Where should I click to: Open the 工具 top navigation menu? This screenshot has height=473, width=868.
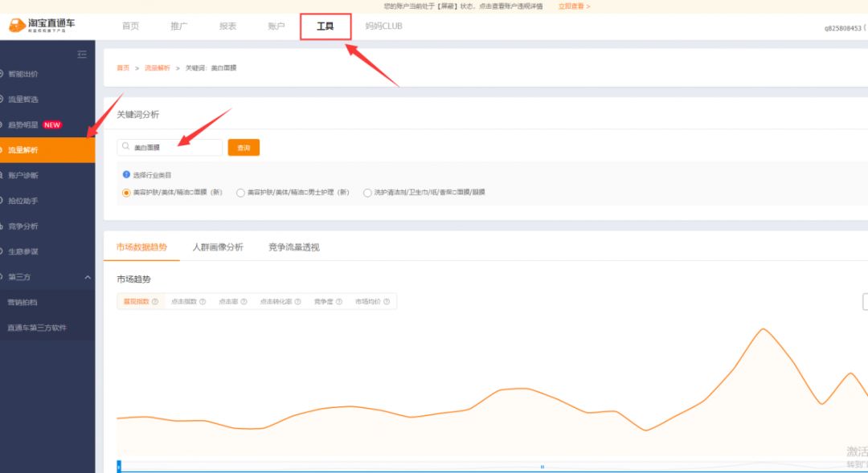(325, 27)
